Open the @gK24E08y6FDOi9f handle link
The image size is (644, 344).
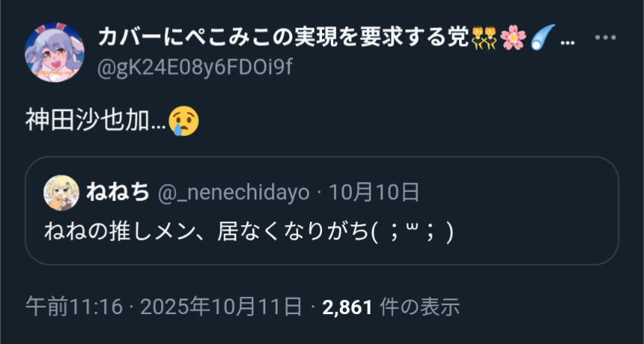[x=195, y=67]
